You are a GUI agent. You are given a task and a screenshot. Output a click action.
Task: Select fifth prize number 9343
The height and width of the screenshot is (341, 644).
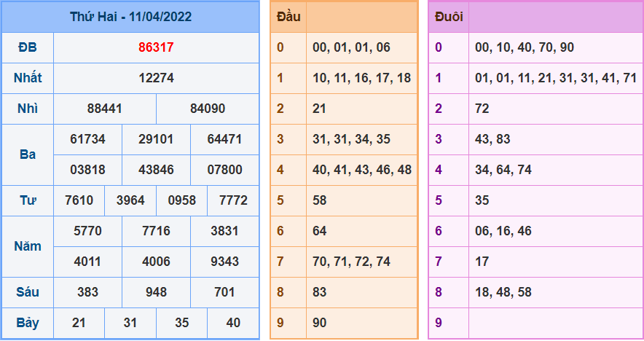pyautogui.click(x=224, y=262)
